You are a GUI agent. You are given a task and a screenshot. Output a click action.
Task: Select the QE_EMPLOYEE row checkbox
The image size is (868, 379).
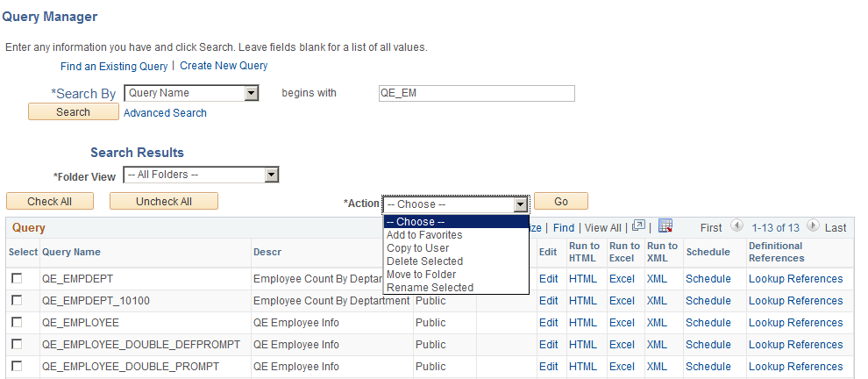pos(17,323)
